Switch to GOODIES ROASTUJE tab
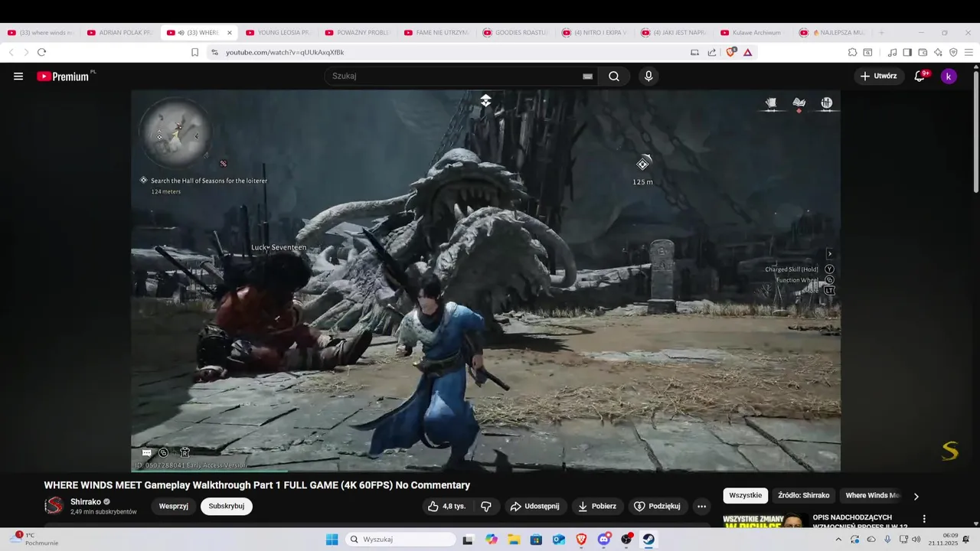980x551 pixels. (515, 33)
